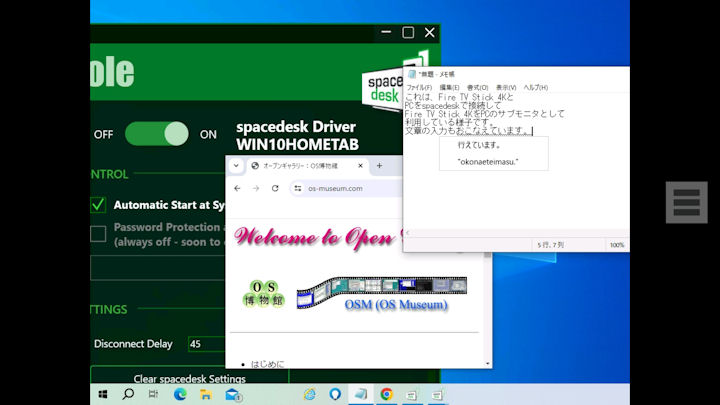Open Notepad ファイル(F) menu
The image size is (720, 405).
419,87
